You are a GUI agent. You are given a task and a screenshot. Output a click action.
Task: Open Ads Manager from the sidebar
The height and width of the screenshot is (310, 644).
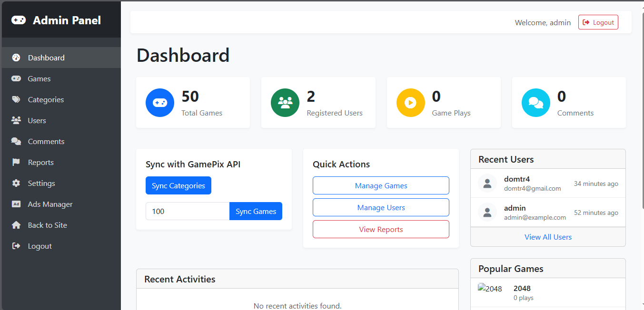61,204
